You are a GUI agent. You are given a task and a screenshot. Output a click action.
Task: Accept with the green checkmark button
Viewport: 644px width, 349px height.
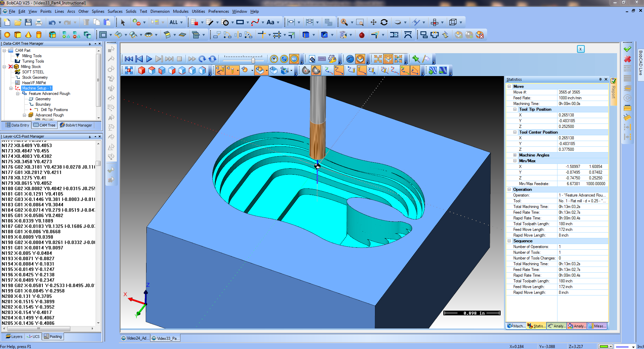[x=627, y=49]
